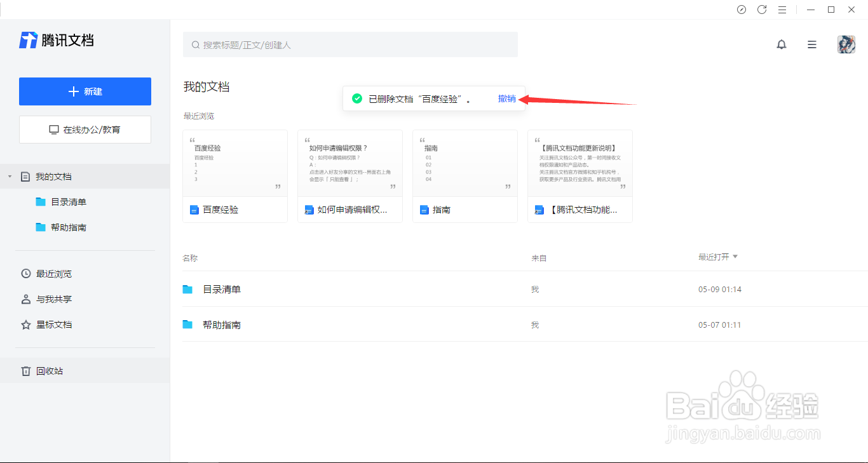This screenshot has width=868, height=463.
Task: Open the notification bell icon
Action: [x=782, y=44]
